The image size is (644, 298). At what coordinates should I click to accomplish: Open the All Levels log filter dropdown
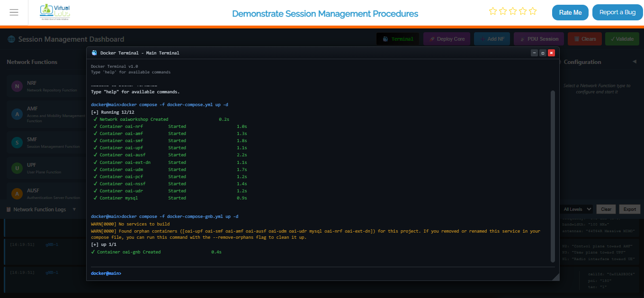click(x=577, y=209)
